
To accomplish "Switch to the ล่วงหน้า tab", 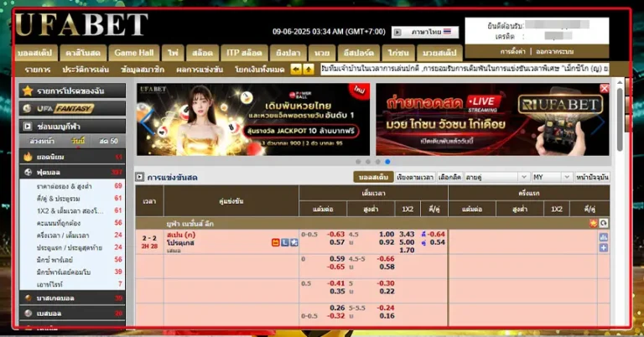I will coord(42,141).
